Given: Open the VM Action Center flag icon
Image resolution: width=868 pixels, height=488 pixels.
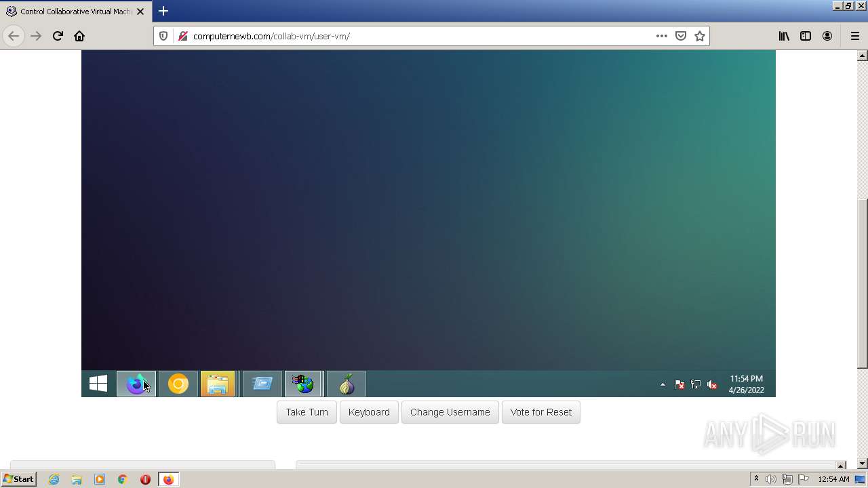Looking at the screenshot, I should tap(679, 384).
